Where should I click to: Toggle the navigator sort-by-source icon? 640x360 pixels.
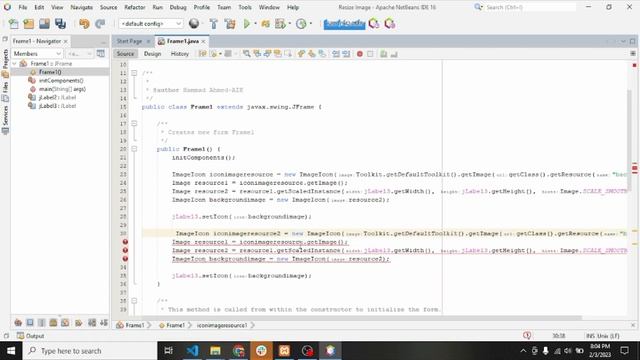[104, 323]
